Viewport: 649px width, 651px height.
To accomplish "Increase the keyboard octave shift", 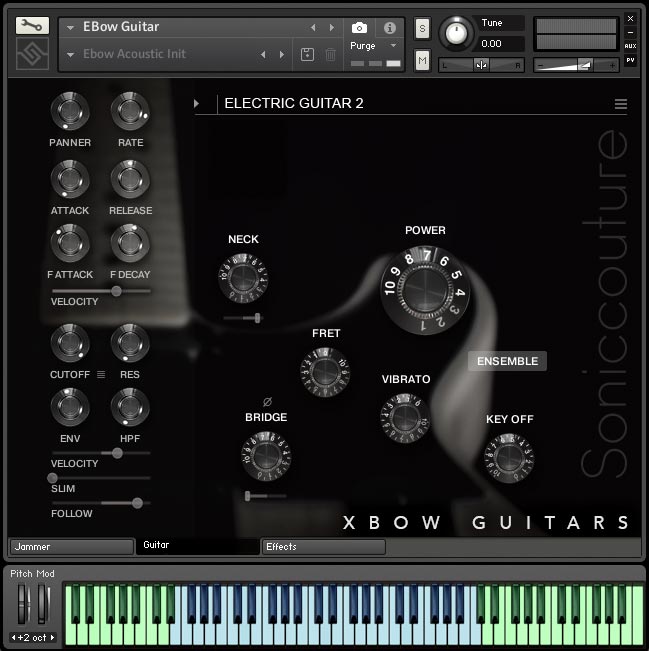I will (x=52, y=637).
